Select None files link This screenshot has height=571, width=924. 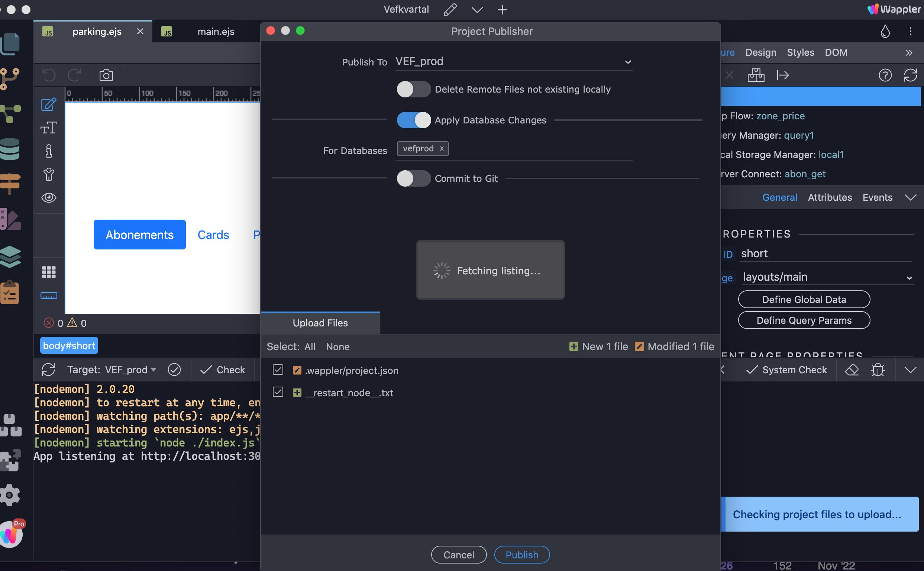point(337,347)
